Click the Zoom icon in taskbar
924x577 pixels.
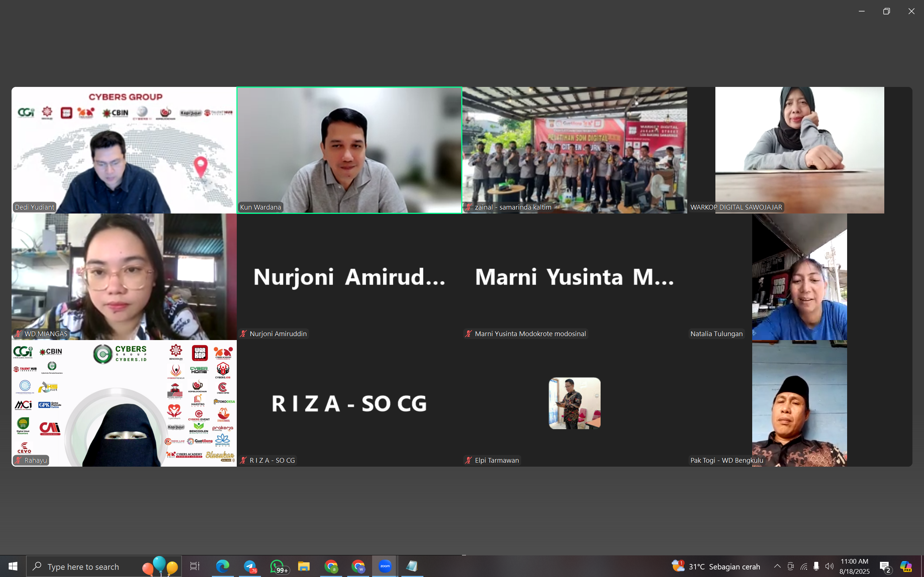coord(384,566)
